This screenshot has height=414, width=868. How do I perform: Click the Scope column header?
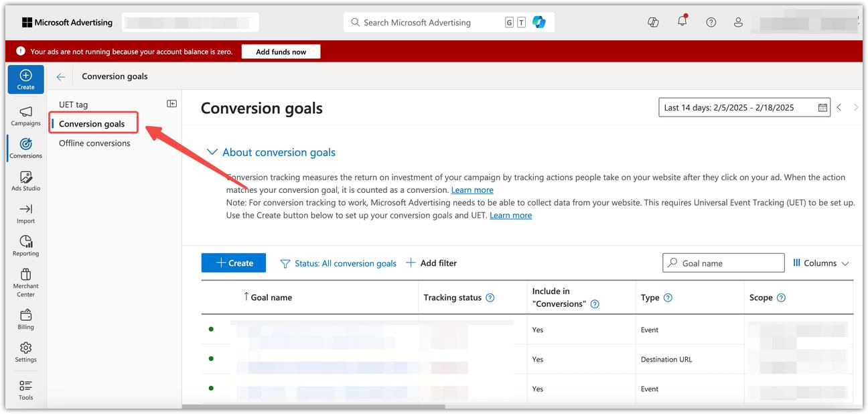click(x=761, y=298)
